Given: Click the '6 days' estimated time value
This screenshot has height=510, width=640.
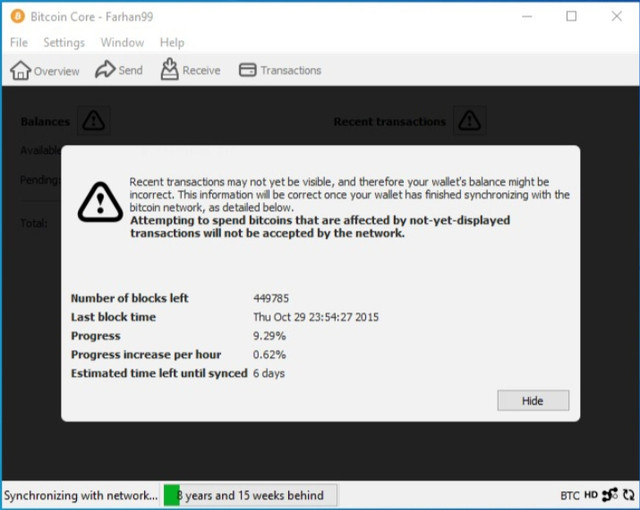Looking at the screenshot, I should [x=269, y=373].
